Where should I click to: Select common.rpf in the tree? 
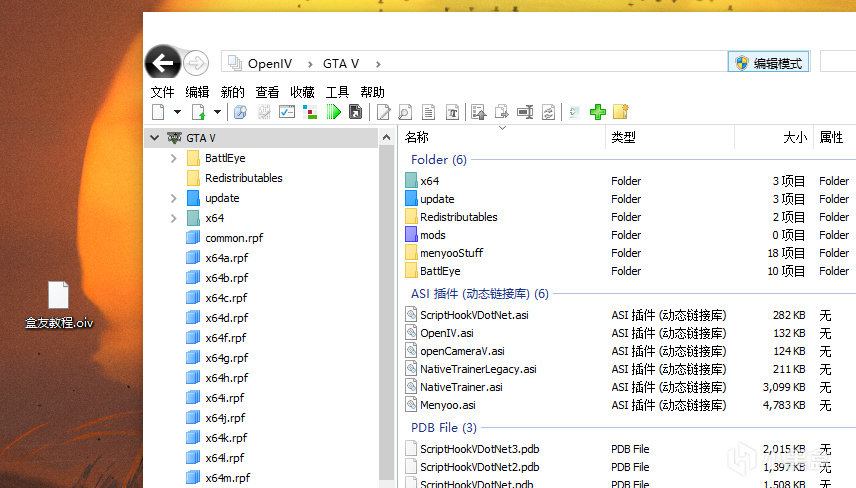pos(234,238)
